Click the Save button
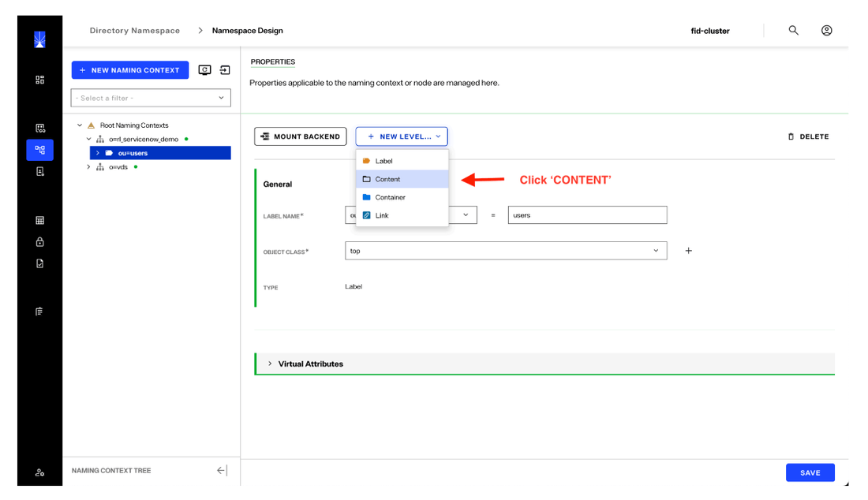868x500 pixels. click(x=810, y=473)
